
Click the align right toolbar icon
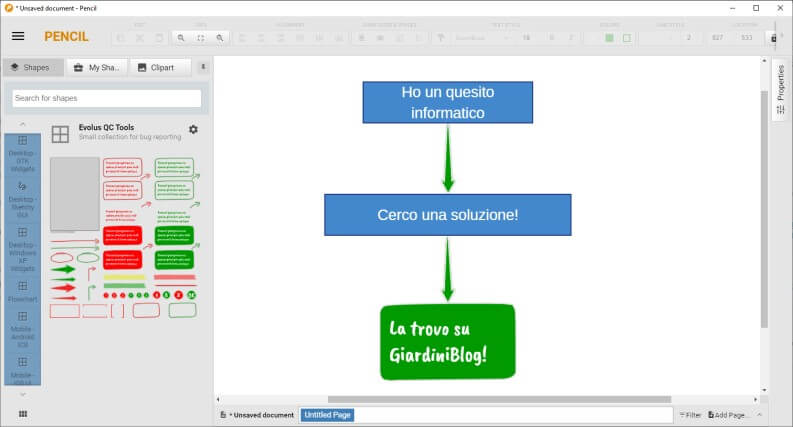coord(281,38)
